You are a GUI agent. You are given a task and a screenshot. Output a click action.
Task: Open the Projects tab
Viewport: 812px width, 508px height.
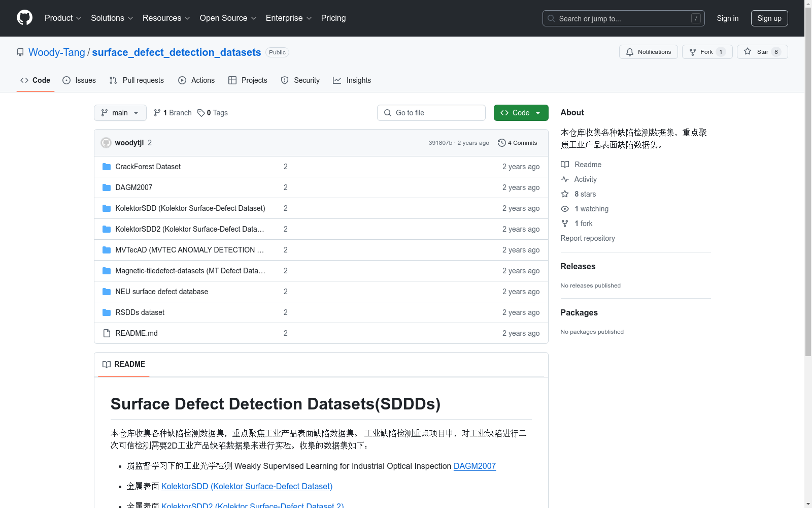248,80
